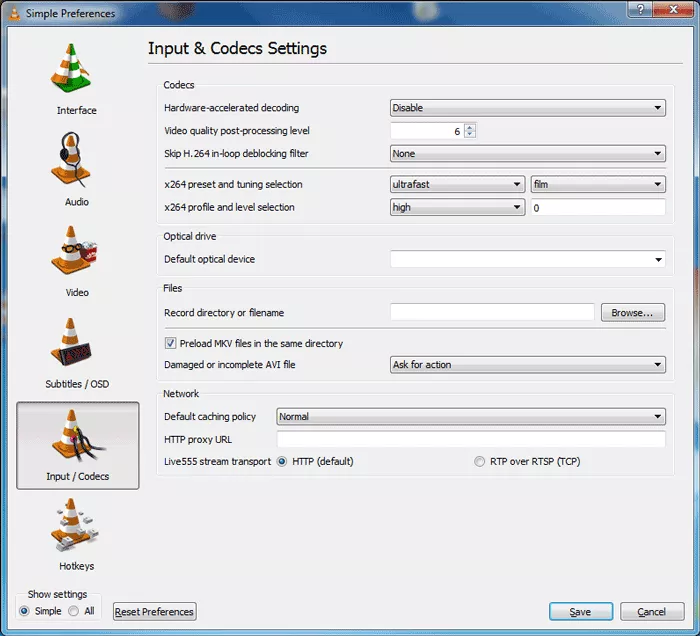Select RTP over RTSP (TCP) transport
The width and height of the screenshot is (700, 636).
tap(479, 461)
